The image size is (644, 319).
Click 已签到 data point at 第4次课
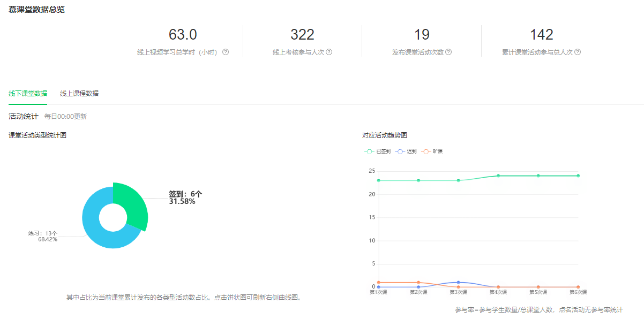pyautogui.click(x=498, y=176)
